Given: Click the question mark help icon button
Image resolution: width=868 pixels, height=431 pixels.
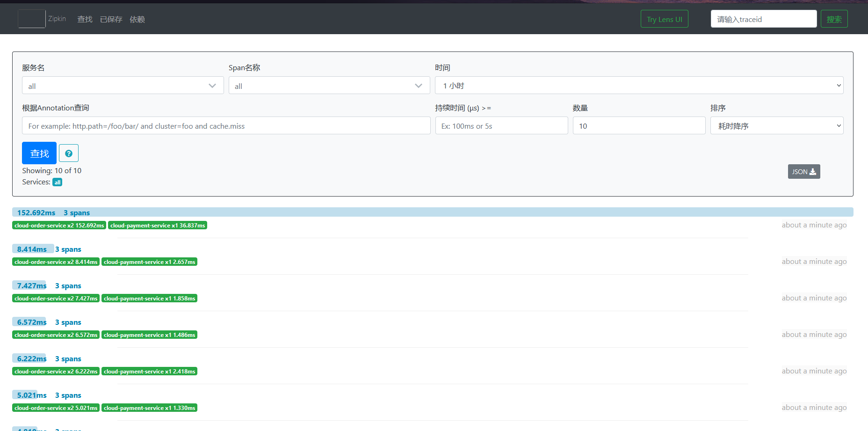Looking at the screenshot, I should [x=69, y=153].
